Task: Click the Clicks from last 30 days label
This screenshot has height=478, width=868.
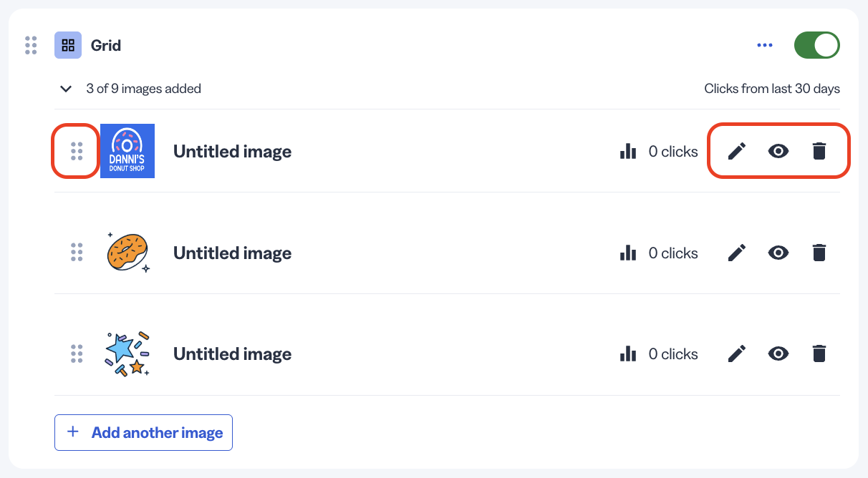Action: click(772, 88)
